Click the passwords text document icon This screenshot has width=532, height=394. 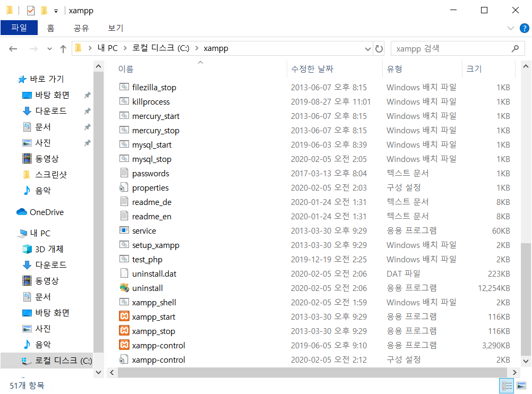click(x=124, y=173)
